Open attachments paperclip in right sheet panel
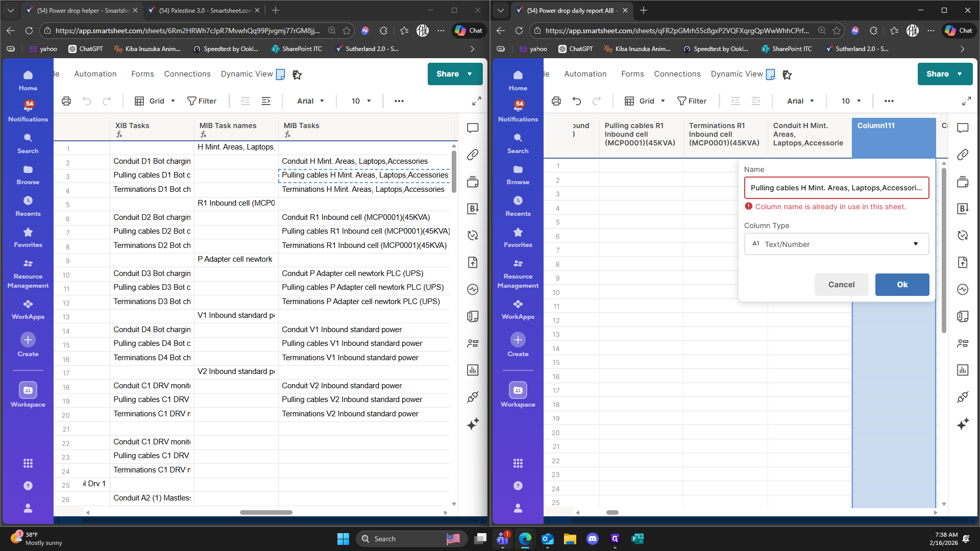 point(963,155)
